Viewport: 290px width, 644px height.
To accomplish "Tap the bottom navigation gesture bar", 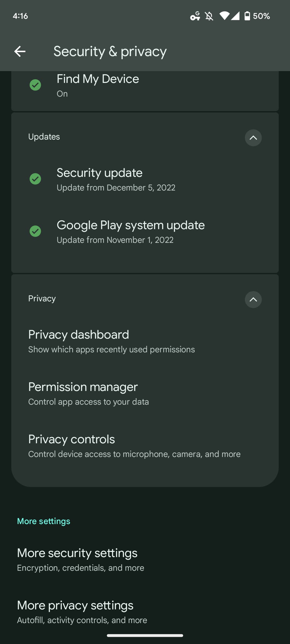I will tap(145, 635).
